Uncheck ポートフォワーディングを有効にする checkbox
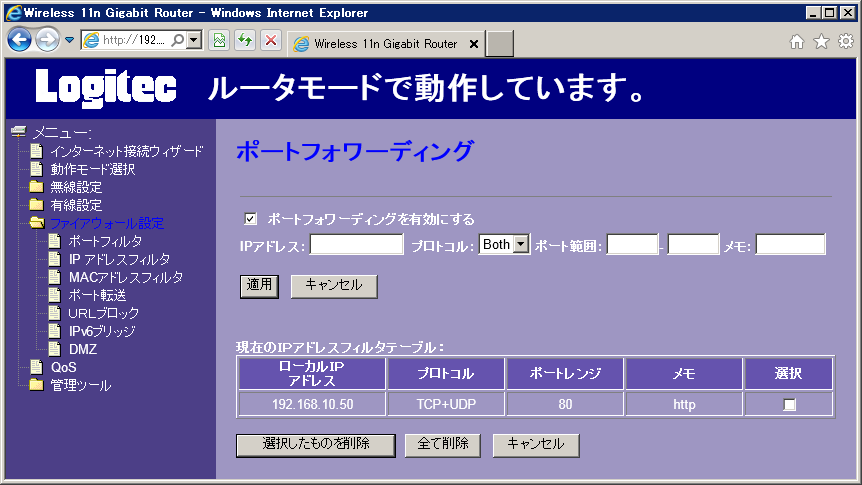862x485 pixels. pos(250,219)
